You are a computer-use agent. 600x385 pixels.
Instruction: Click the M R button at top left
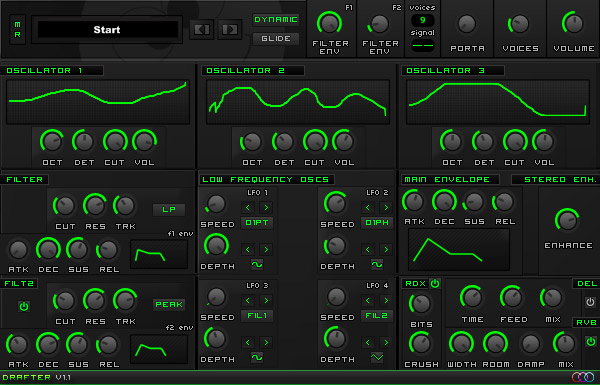pyautogui.click(x=18, y=29)
